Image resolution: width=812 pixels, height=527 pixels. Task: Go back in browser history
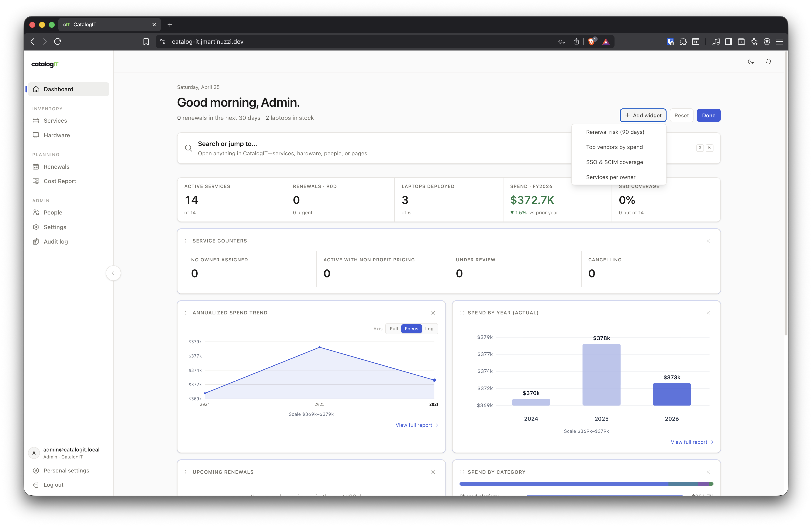[x=32, y=42]
